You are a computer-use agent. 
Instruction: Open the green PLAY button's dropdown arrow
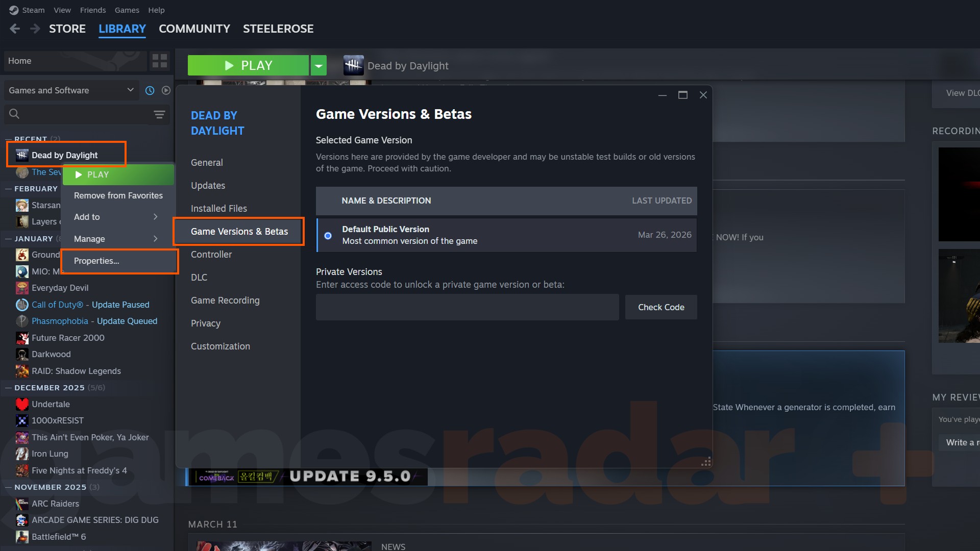[318, 65]
